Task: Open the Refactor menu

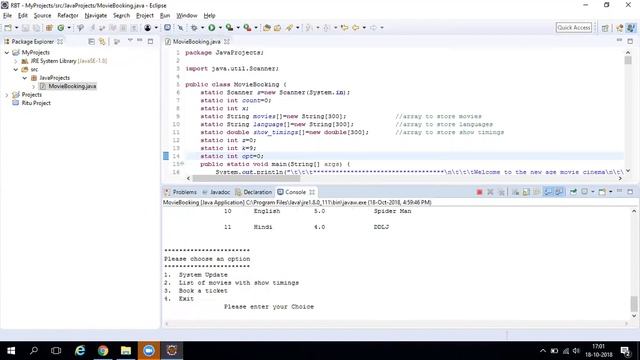Action: [x=68, y=16]
